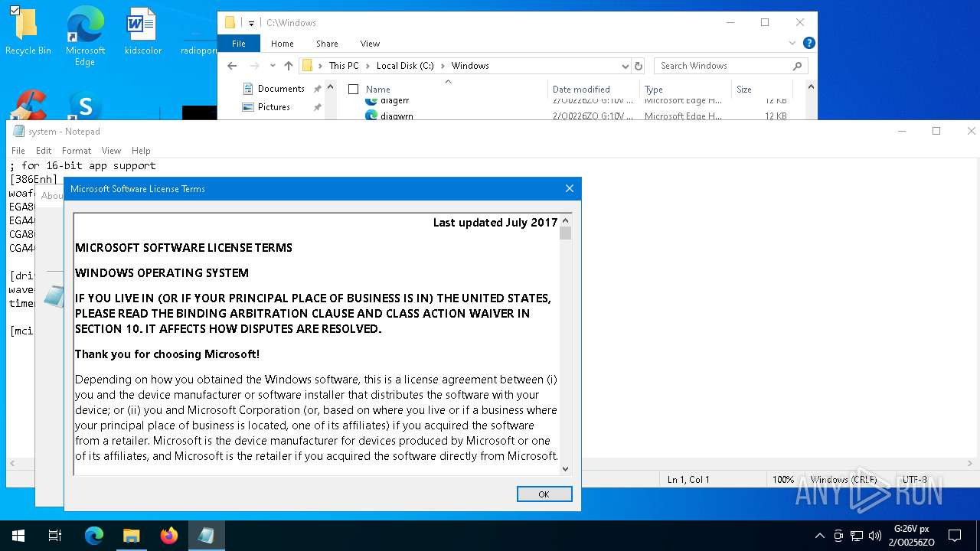Close the Microsoft Software License Terms dialog
This screenshot has width=980, height=551.
tap(569, 188)
